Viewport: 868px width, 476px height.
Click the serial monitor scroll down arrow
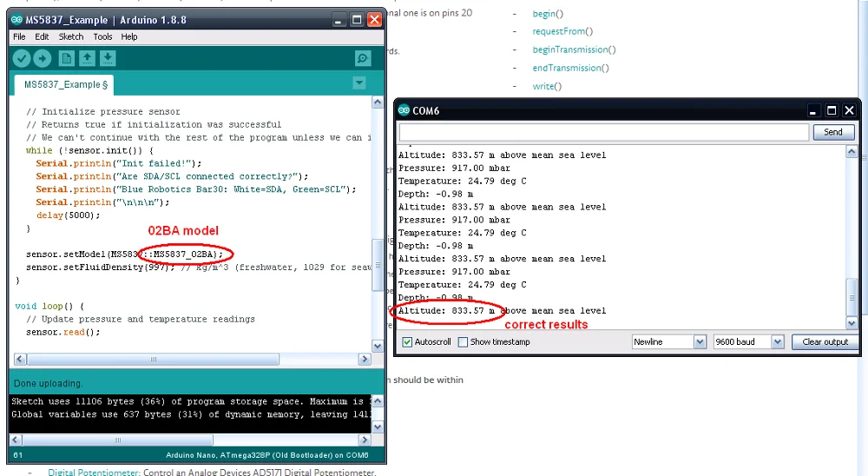[852, 322]
